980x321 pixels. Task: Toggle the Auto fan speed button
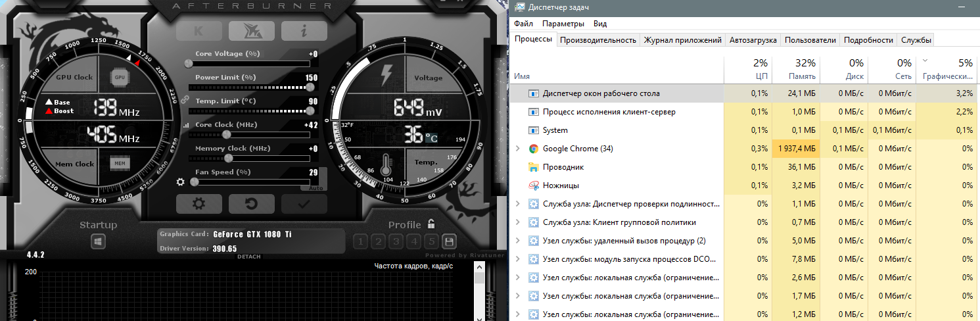316,188
